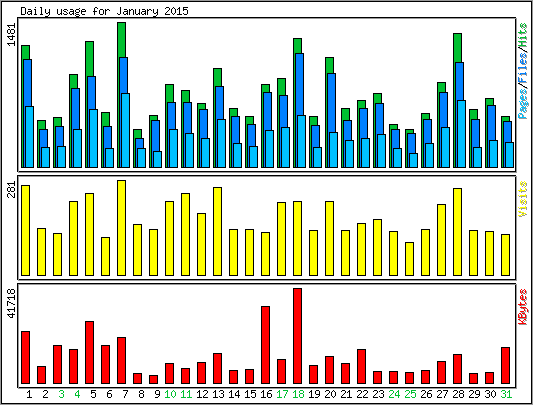Click day label 16 on bottom axis
Screen dimensions: 533x405
(x=266, y=394)
